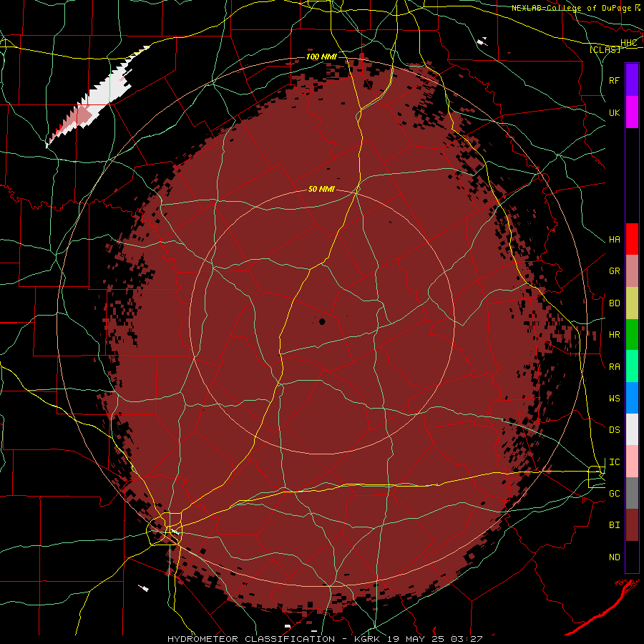Click the 'GR' legend label
Image resolution: width=644 pixels, height=644 pixels.
615,271
